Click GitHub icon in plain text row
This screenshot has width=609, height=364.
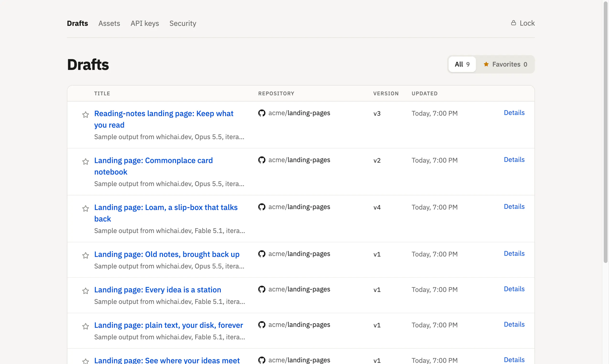[262, 324]
